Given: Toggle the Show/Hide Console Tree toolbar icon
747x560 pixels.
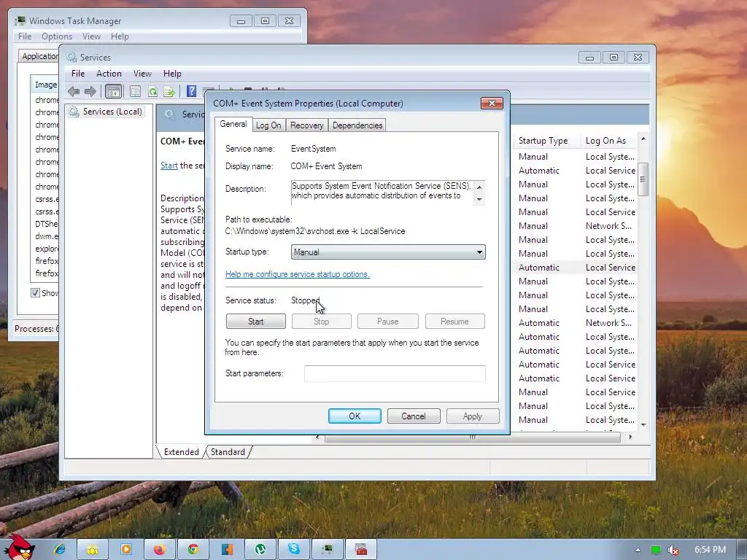Looking at the screenshot, I should pyautogui.click(x=113, y=91).
